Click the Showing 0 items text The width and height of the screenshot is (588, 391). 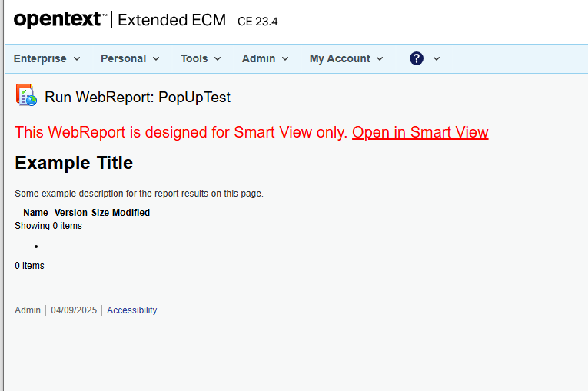point(48,226)
